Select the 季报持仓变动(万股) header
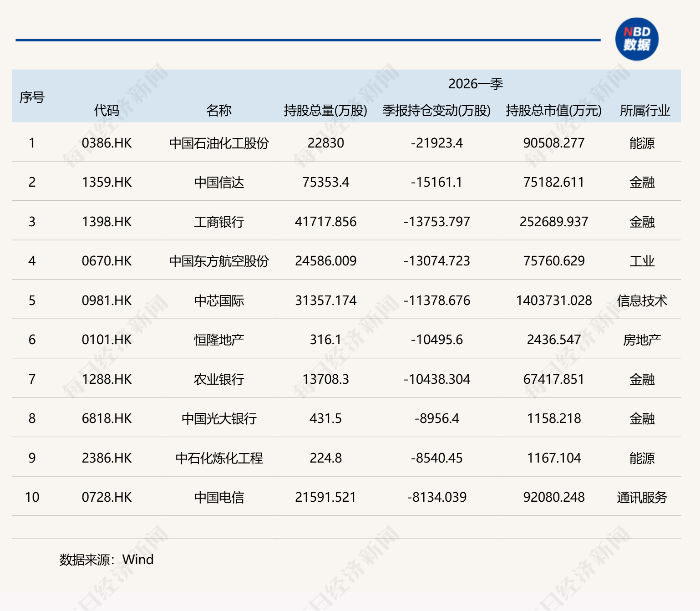This screenshot has height=611, width=700. 436,111
